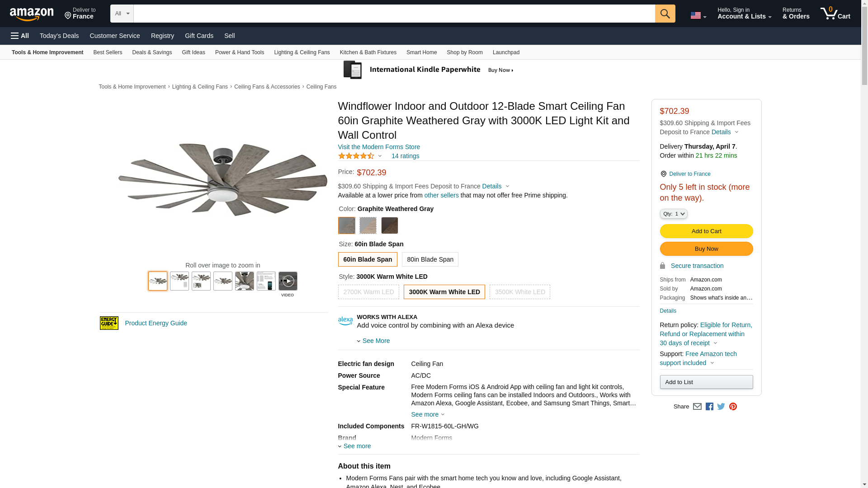Expand the country flag language selector
The width and height of the screenshot is (868, 488).
698,15
